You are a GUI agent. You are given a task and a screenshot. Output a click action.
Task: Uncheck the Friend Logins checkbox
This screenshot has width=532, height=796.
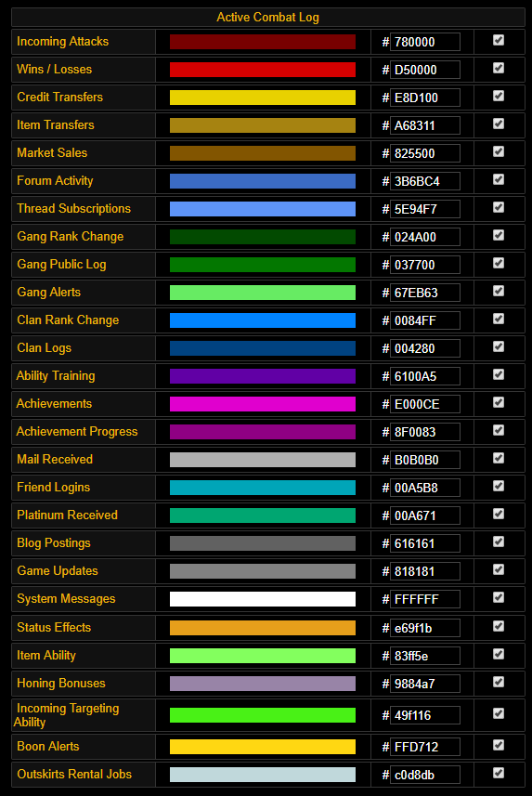click(499, 487)
